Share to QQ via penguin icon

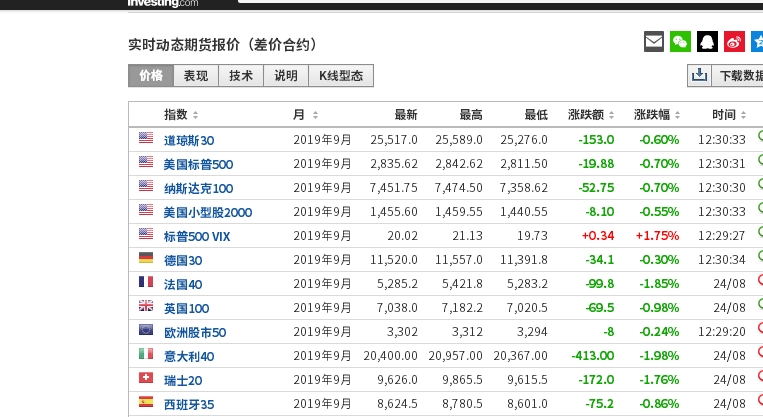pyautogui.click(x=707, y=42)
